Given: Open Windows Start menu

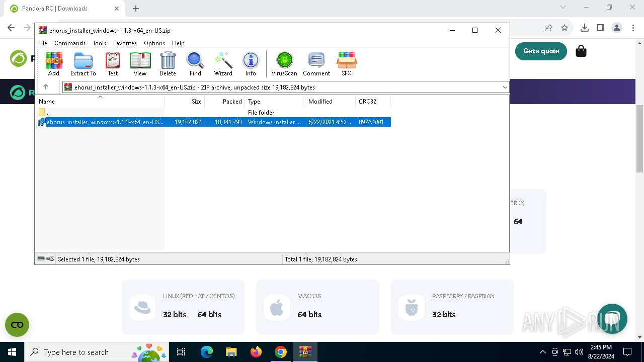Looking at the screenshot, I should pyautogui.click(x=12, y=352).
